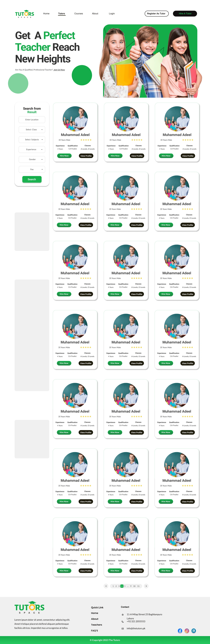The width and height of the screenshot is (210, 644).
Task: Expand the Select Class dropdown
Action: click(x=32, y=130)
